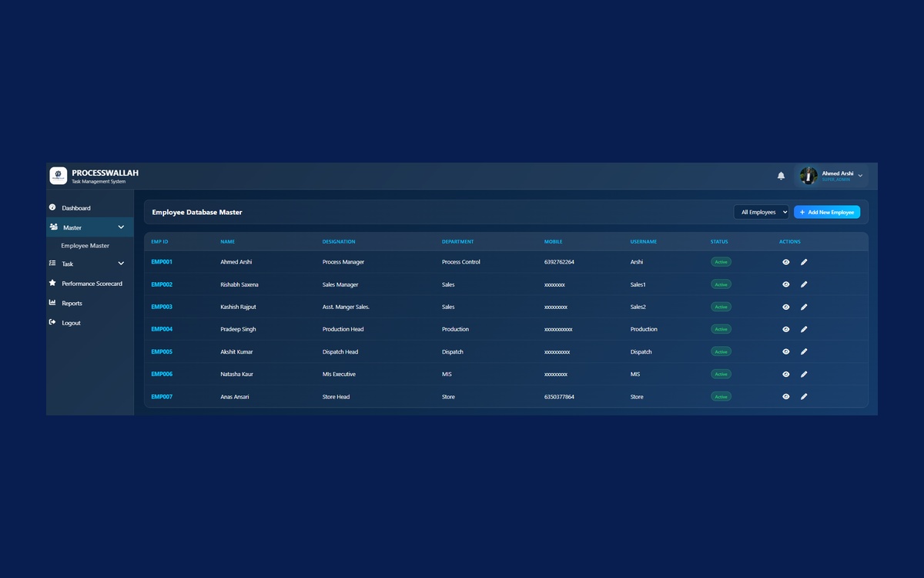Click Active status badge for EMP004
The width and height of the screenshot is (924, 578).
(721, 329)
